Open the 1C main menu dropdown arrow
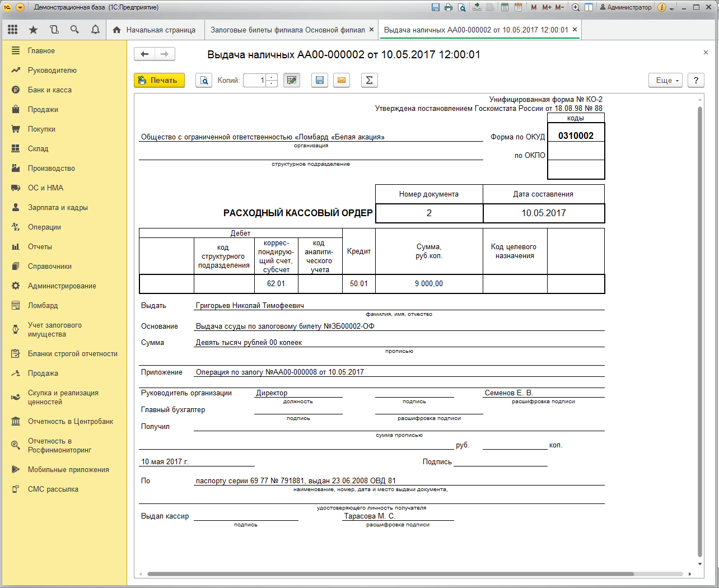 point(20,7)
